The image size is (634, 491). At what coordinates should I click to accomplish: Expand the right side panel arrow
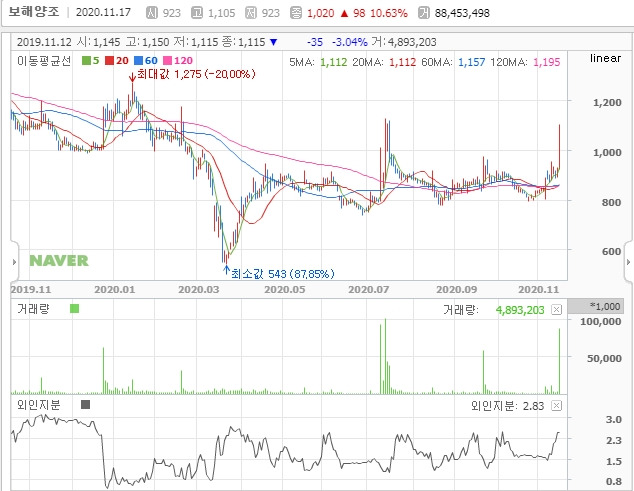click(628, 262)
